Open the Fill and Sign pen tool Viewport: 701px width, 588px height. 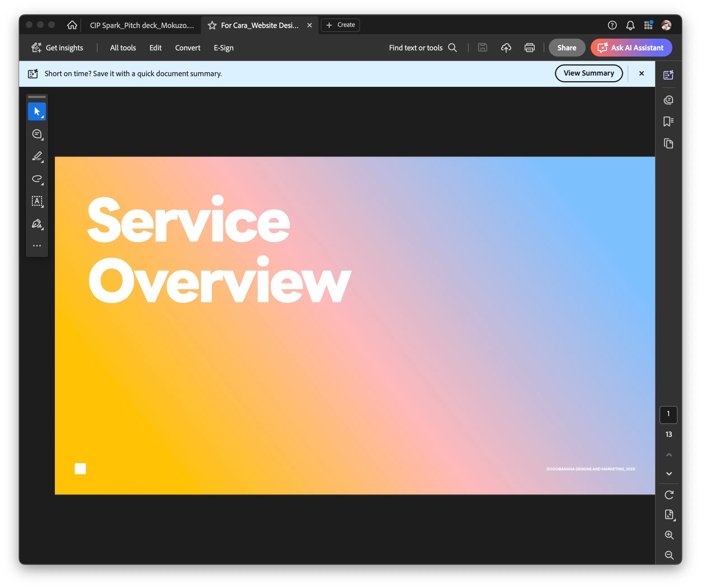(x=37, y=223)
